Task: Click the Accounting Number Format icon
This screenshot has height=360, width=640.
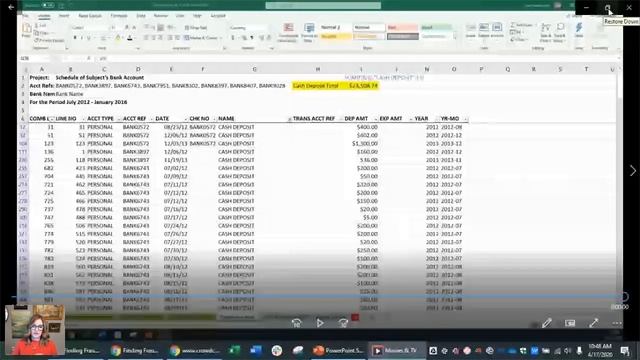Action: [233, 38]
